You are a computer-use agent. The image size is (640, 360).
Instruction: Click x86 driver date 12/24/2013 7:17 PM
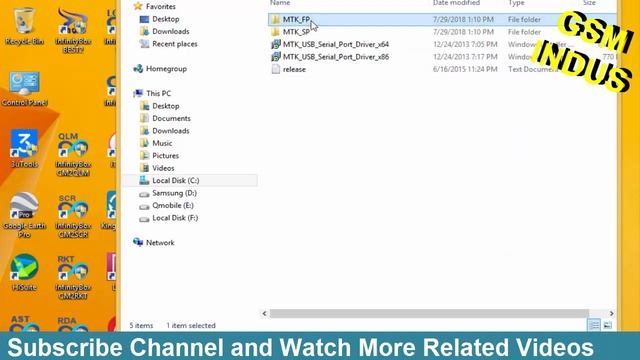[x=465, y=57]
